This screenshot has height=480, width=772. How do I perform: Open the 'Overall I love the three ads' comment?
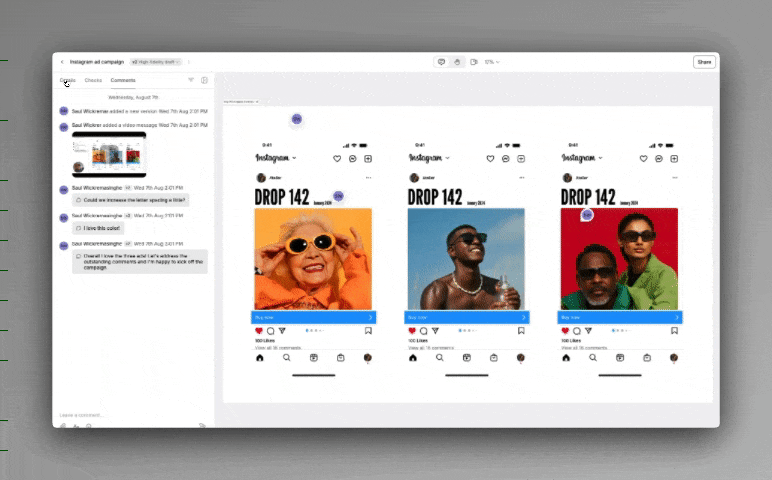click(140, 262)
